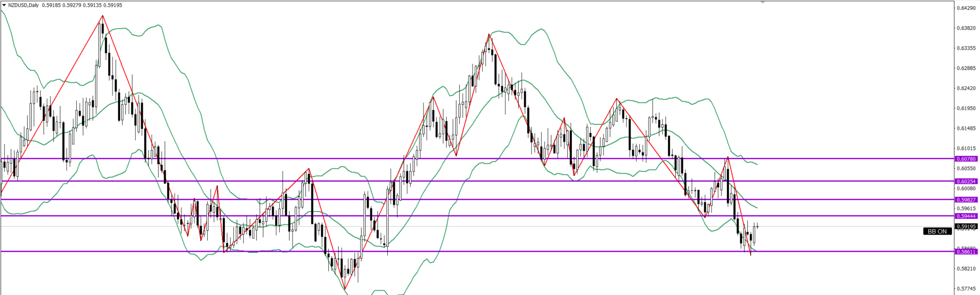Select the 0.60780 purple price label
This screenshot has width=980, height=295.
[x=966, y=159]
